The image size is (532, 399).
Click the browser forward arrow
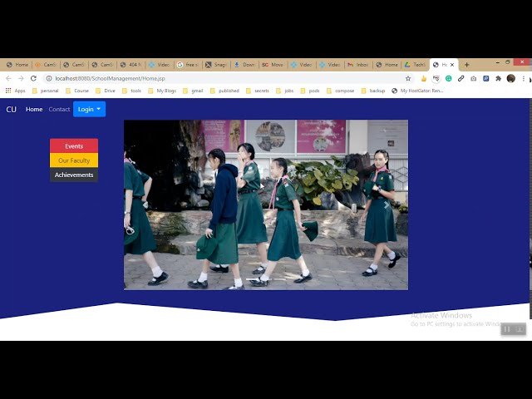coord(21,78)
